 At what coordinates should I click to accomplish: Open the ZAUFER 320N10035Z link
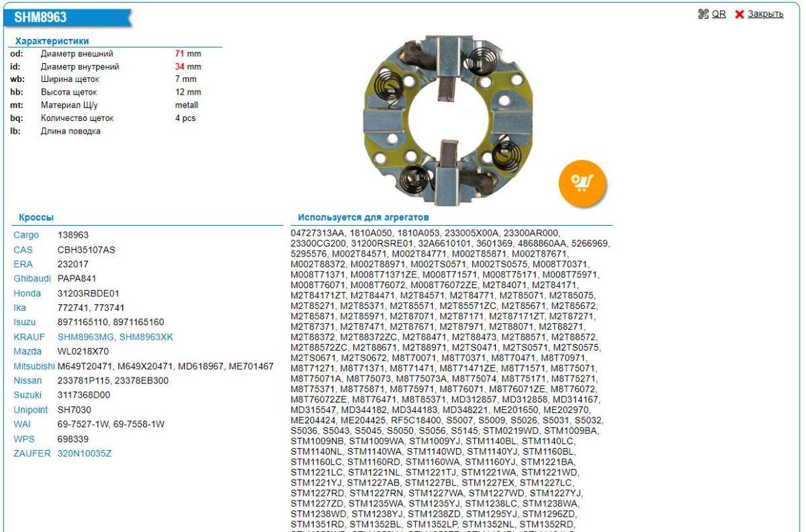point(84,453)
